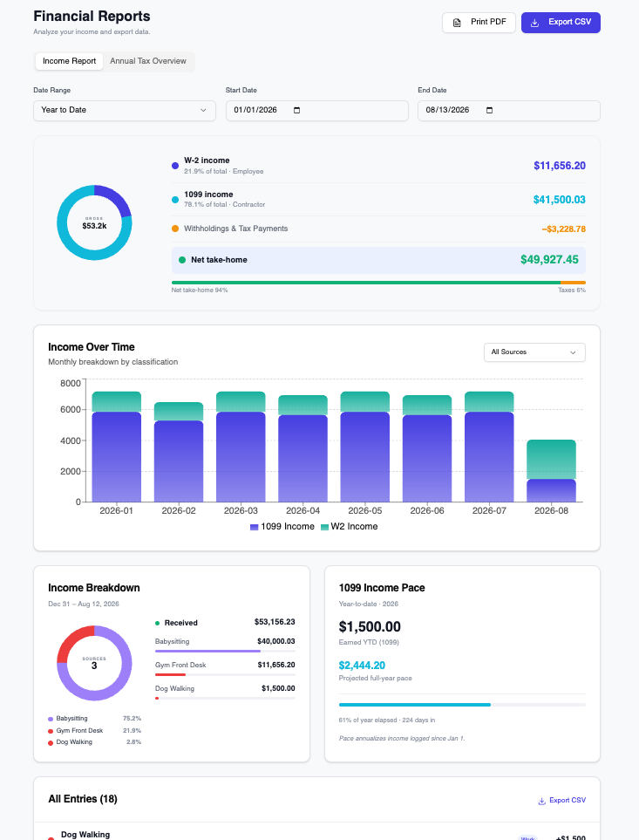
Task: Click the Start Date input field
Action: pos(316,111)
